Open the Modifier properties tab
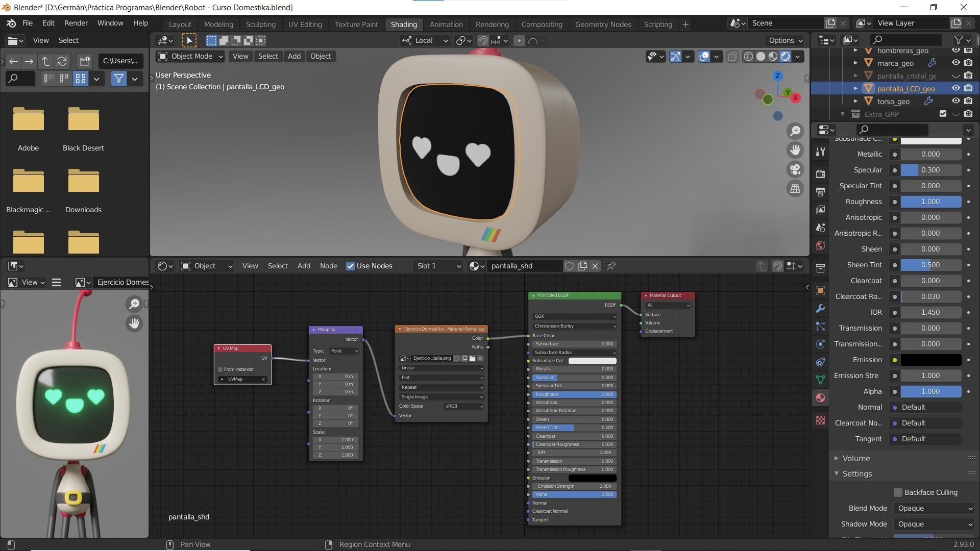This screenshot has height=551, width=980. [x=820, y=308]
